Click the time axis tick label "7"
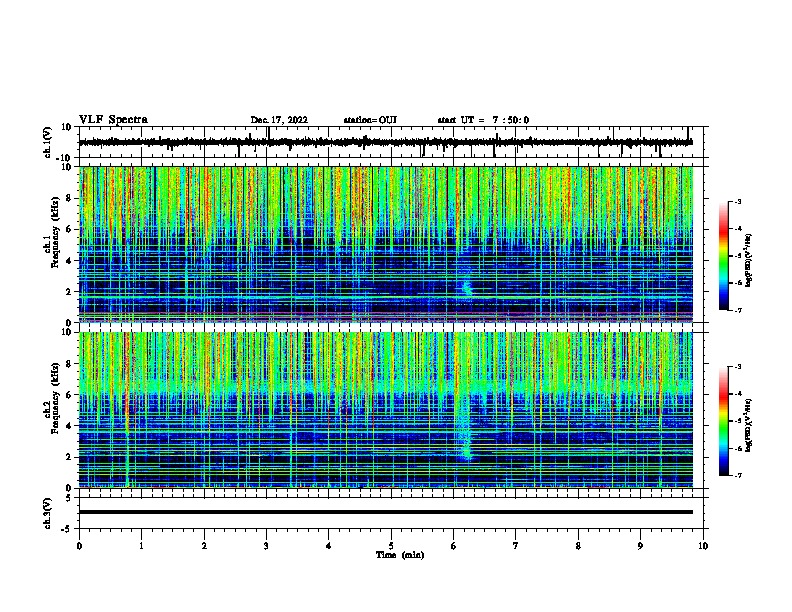 516,546
